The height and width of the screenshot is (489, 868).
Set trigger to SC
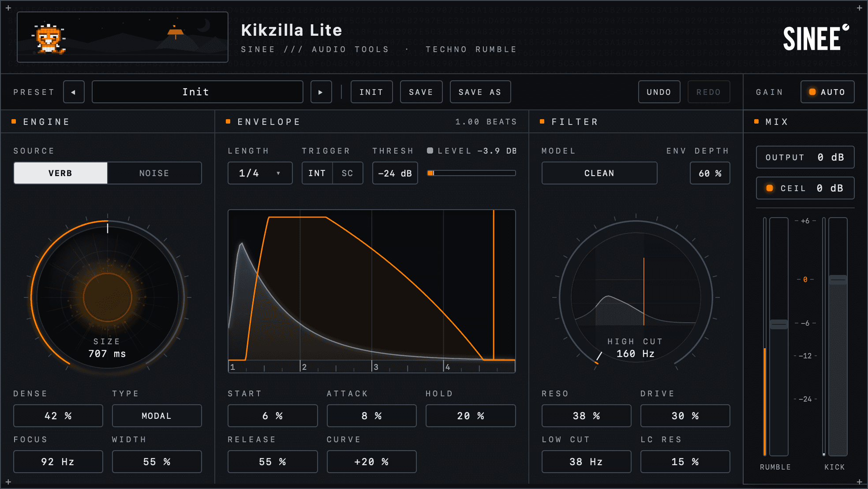[348, 173]
